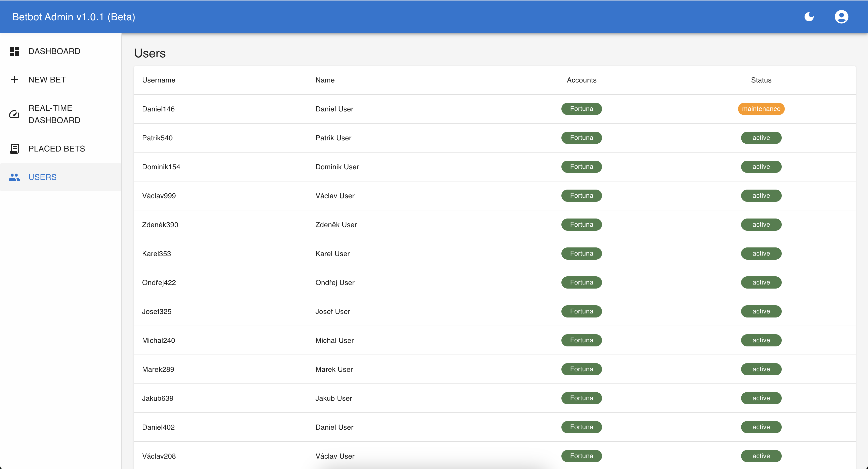Viewport: 868px width, 469px height.
Task: Click the Users people icon in sidebar
Action: pyautogui.click(x=14, y=177)
